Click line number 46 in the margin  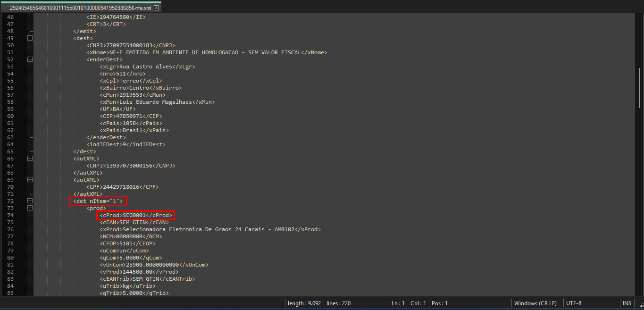click(10, 17)
